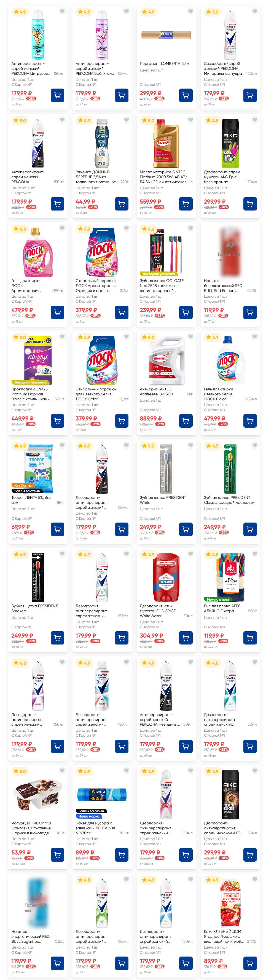Favorite the Гель для стирки ЛОСК Ароматерапия
This screenshot has height=980, width=266.
62,228
